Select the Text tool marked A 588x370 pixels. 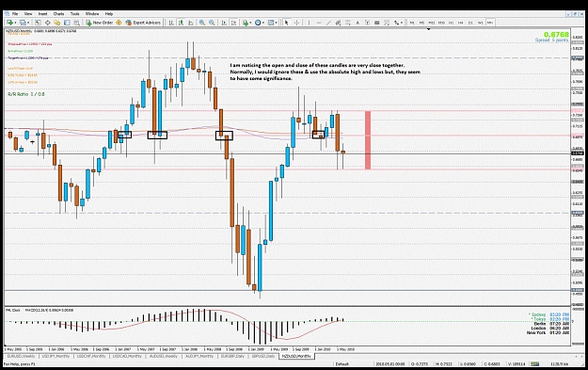358,23
